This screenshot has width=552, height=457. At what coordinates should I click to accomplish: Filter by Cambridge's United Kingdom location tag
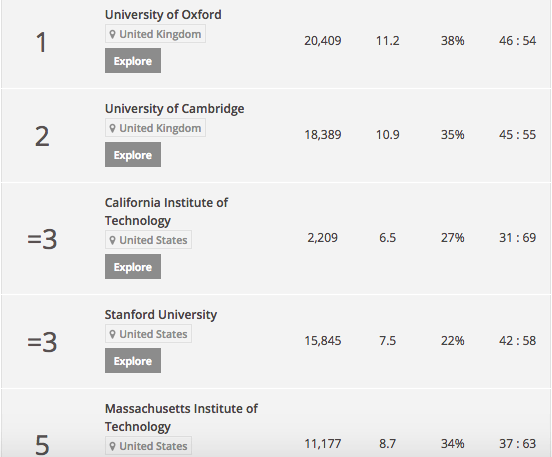[155, 128]
